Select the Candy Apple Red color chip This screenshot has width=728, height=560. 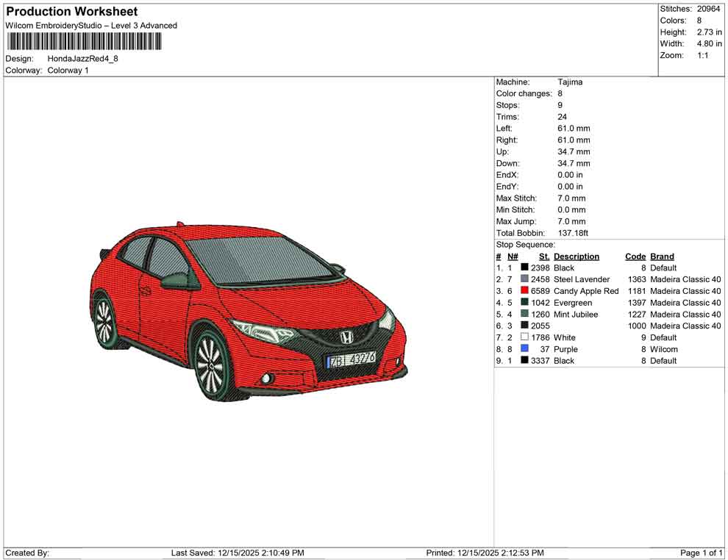pyautogui.click(x=524, y=291)
